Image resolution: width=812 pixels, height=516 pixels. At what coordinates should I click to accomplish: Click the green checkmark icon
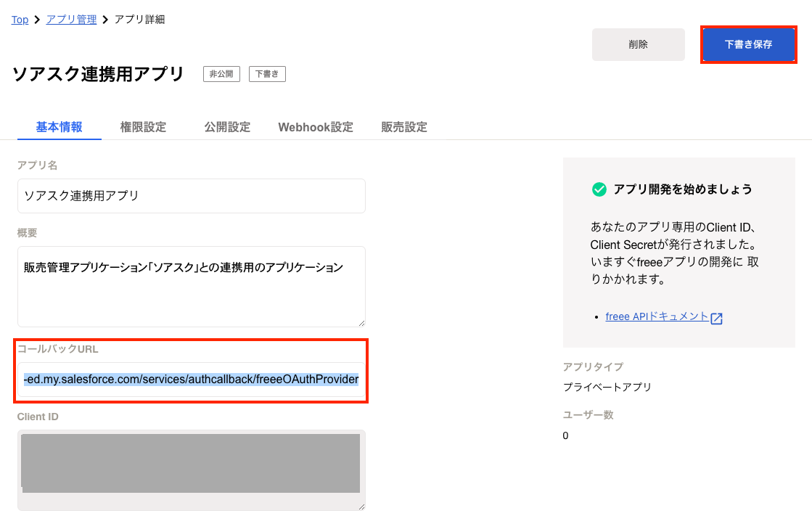[x=599, y=189]
